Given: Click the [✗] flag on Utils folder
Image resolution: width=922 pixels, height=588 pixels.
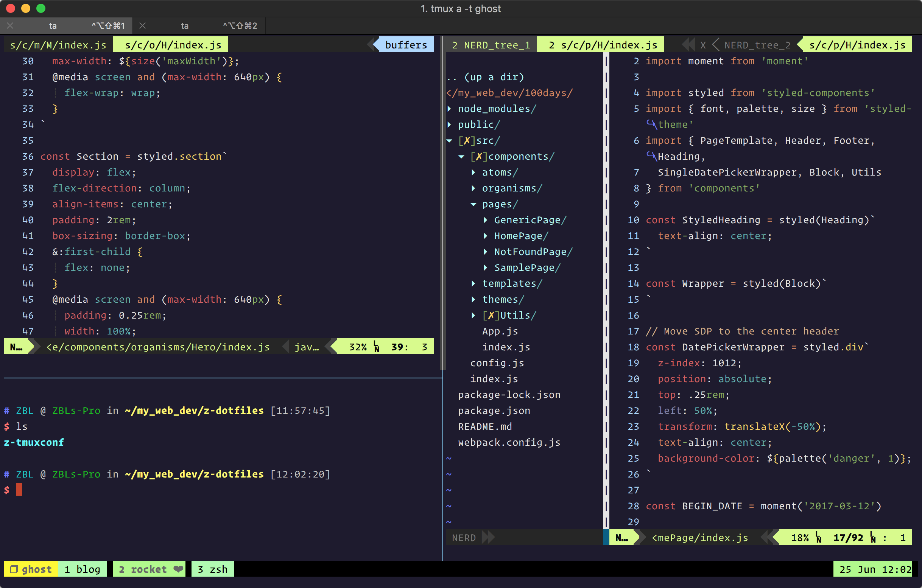Looking at the screenshot, I should (491, 315).
